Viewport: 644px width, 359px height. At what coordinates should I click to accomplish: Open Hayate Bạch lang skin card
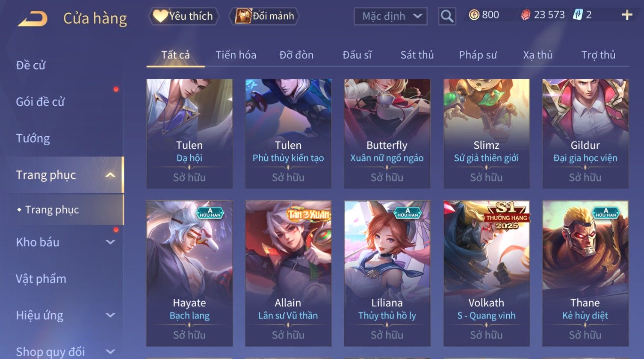tap(189, 274)
